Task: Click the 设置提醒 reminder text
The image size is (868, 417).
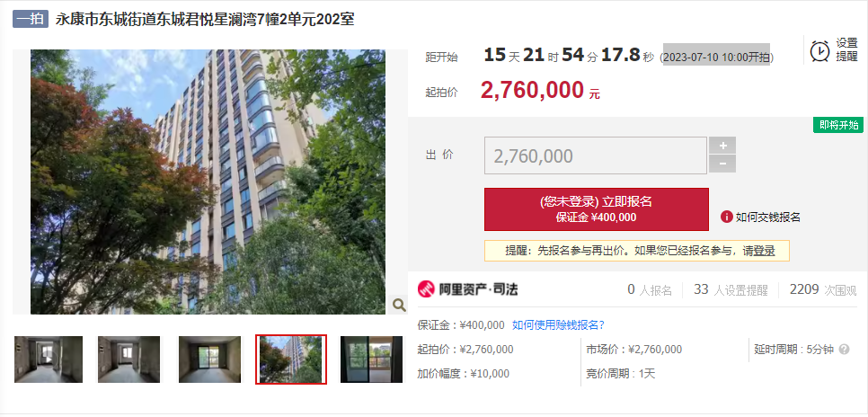Action: pyautogui.click(x=846, y=49)
